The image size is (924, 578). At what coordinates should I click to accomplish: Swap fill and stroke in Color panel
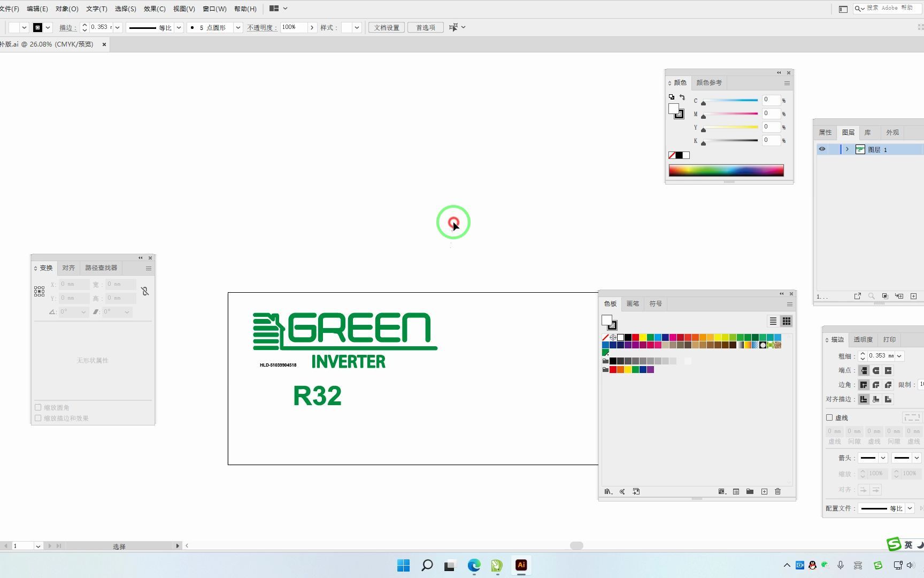tap(682, 97)
